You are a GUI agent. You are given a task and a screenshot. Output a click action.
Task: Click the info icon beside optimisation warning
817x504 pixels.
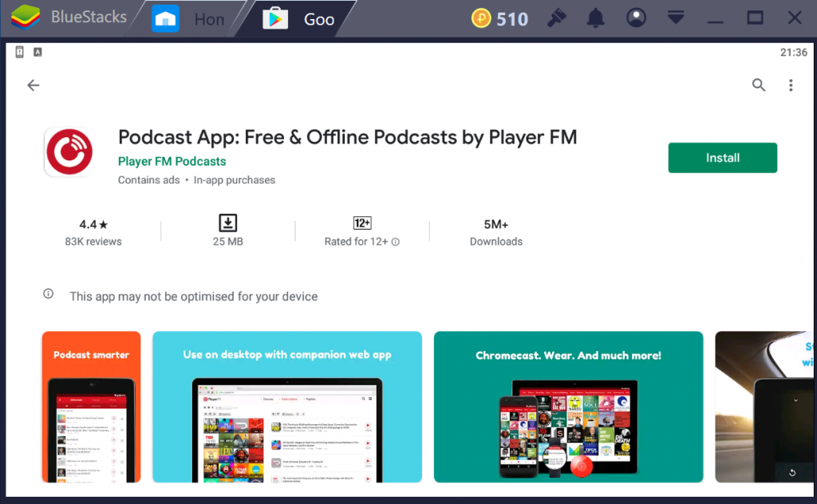tap(49, 294)
